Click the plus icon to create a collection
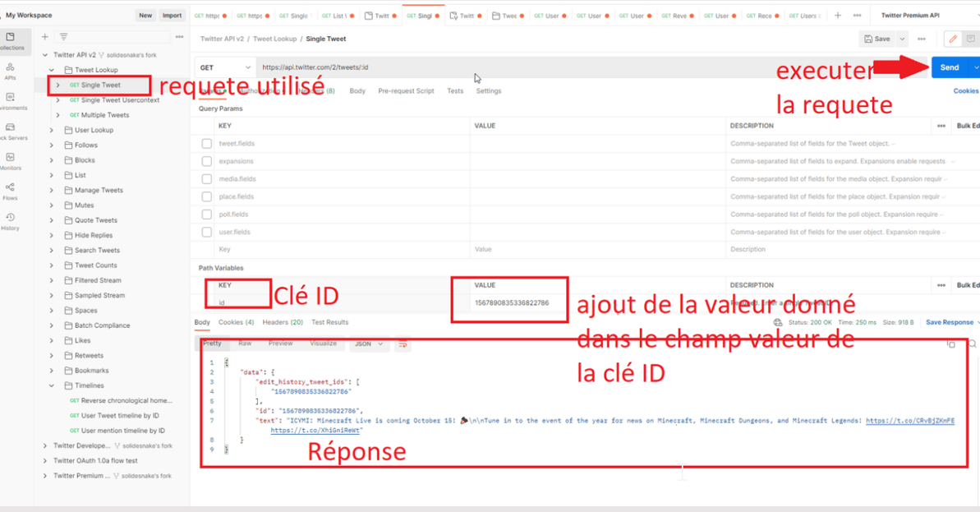Image resolution: width=980 pixels, height=512 pixels. point(45,37)
